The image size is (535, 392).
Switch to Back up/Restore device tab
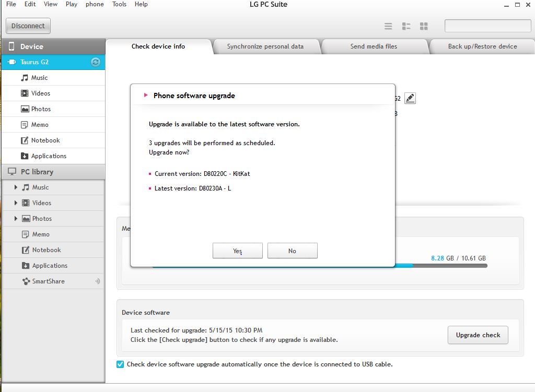[482, 46]
